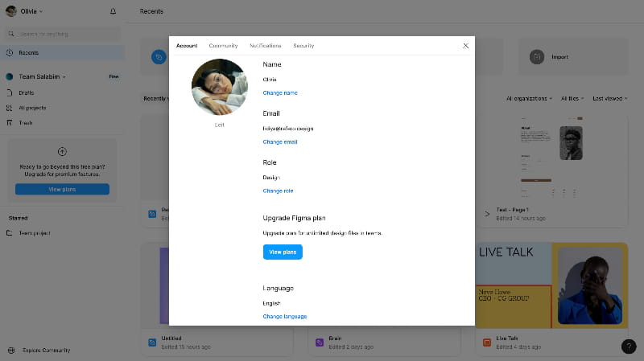Click the Team project folder icon
This screenshot has height=361, width=644.
tap(10, 233)
